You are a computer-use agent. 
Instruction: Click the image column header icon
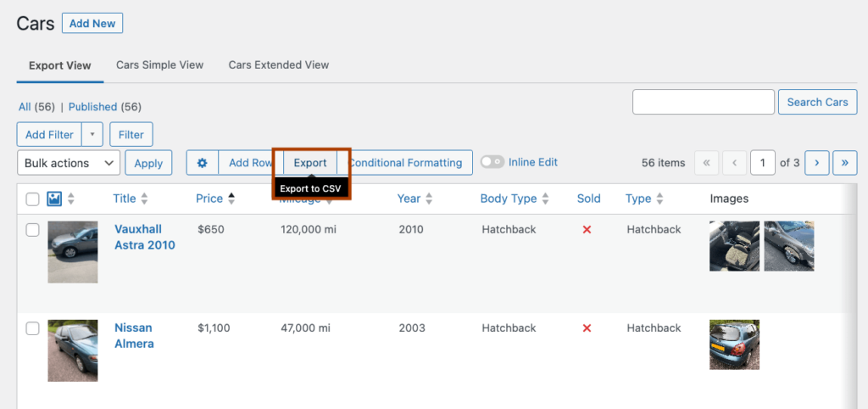[x=55, y=199]
